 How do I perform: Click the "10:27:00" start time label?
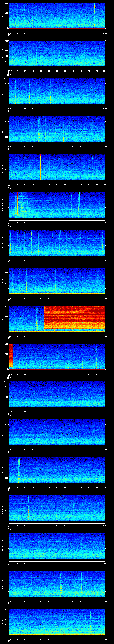[x=9, y=450]
